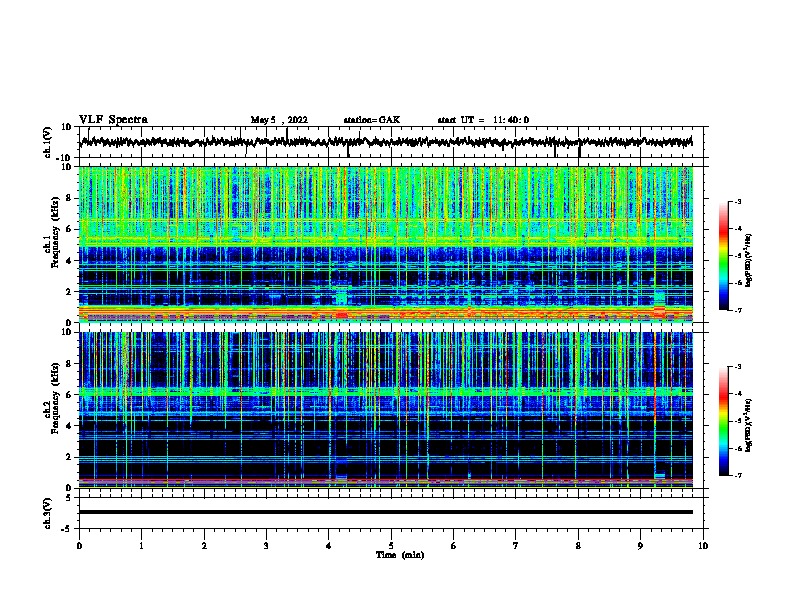Click the flat black ch.3 signal line
This screenshot has width=792, height=612.
click(x=386, y=512)
